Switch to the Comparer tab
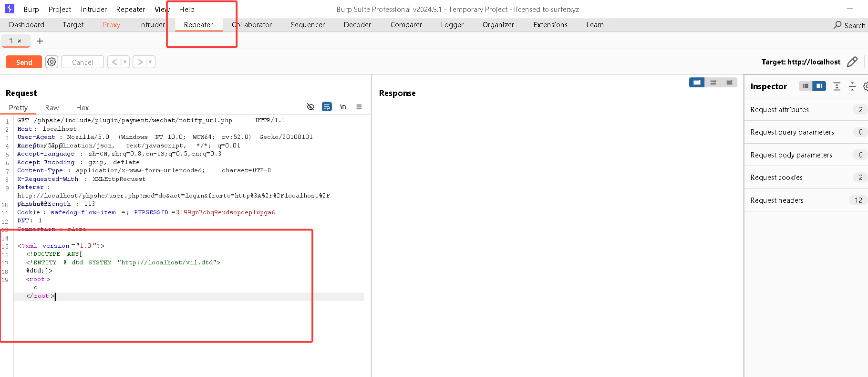This screenshot has height=377, width=868. point(406,25)
